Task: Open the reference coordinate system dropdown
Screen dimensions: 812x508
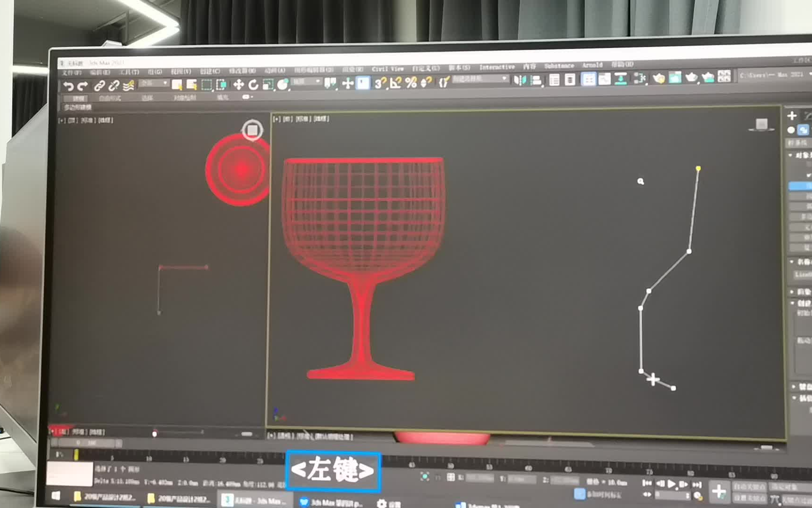Action: pos(306,82)
